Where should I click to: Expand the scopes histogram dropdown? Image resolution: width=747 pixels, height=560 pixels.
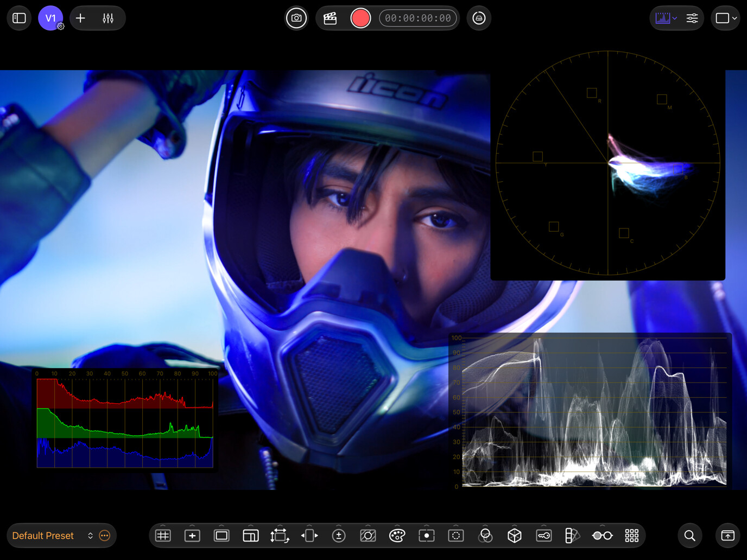pyautogui.click(x=666, y=18)
